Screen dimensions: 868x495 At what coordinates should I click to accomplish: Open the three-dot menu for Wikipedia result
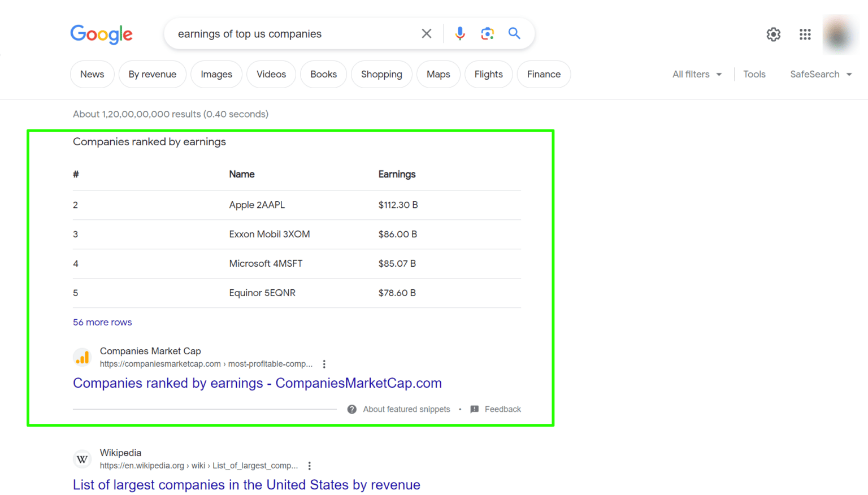coord(309,466)
